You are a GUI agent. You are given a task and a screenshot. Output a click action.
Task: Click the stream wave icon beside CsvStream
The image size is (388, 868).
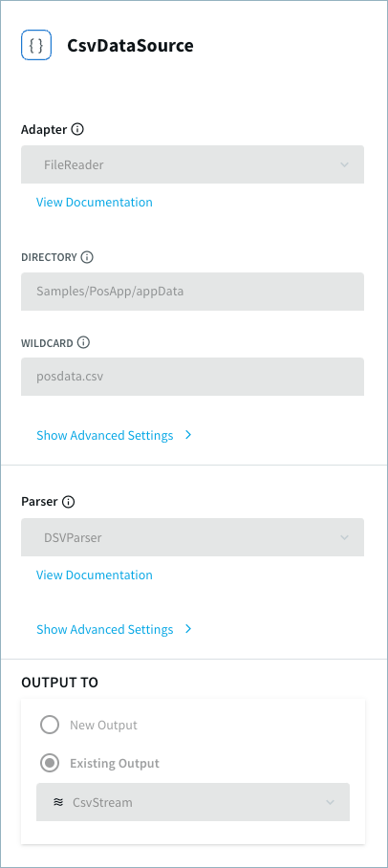tap(58, 802)
